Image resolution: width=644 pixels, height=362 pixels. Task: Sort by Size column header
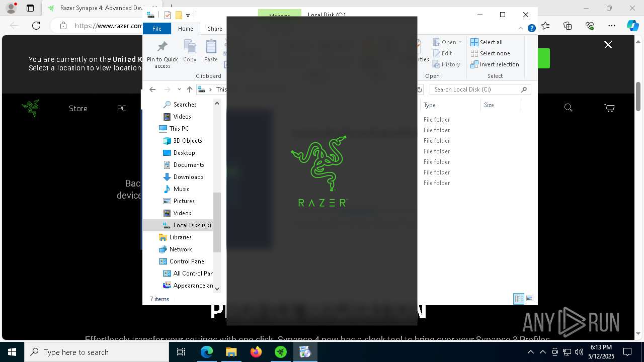tap(501, 105)
